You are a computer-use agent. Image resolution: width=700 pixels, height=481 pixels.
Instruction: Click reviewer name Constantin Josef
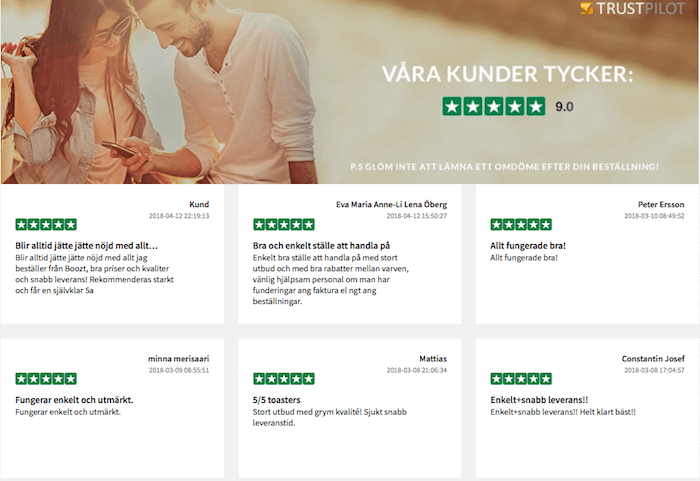pos(653,359)
